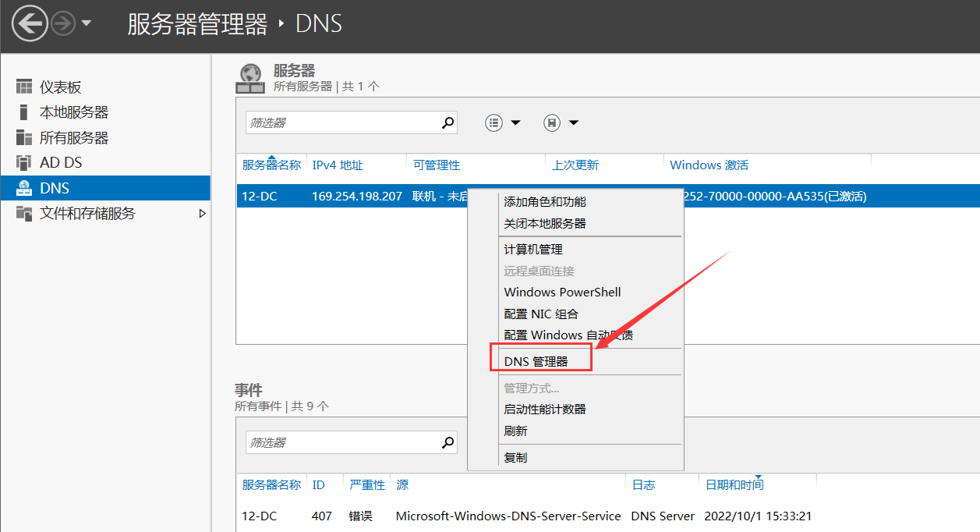Viewport: 980px width, 532px height.
Task: Choose 配置 NIC 组合 menu entry
Action: [x=541, y=314]
